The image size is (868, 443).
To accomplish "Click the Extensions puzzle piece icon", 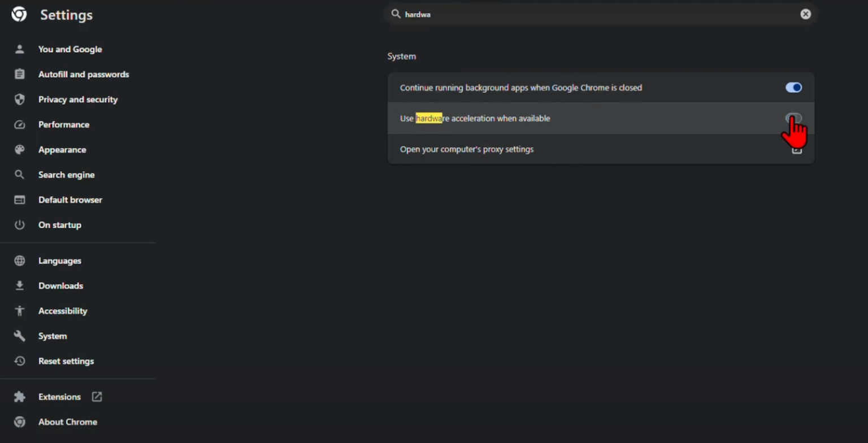I will click(19, 397).
